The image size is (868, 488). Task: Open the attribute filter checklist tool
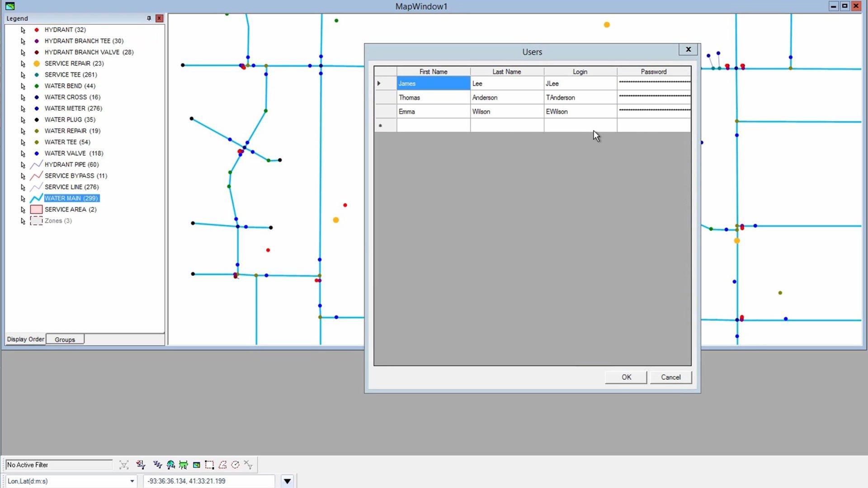coord(141,465)
